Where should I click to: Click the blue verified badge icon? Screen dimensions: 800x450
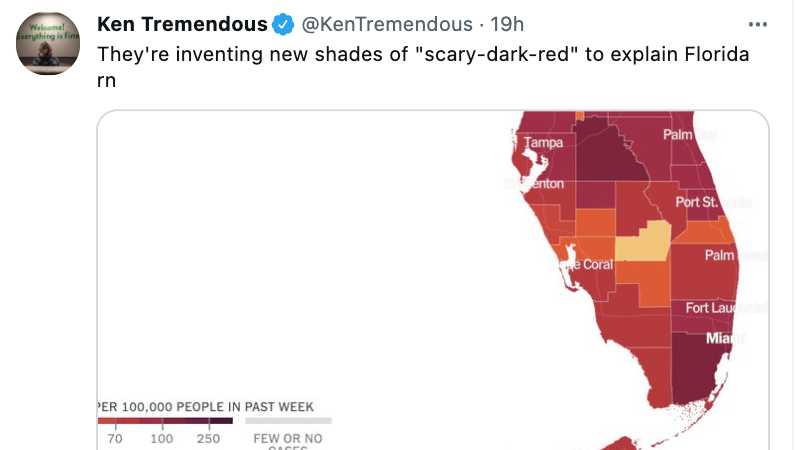283,24
